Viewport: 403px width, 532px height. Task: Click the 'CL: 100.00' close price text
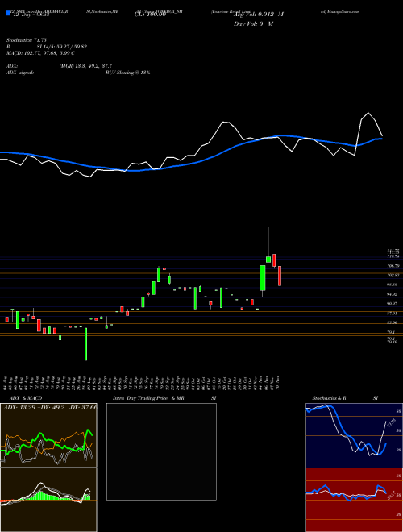pos(150,15)
